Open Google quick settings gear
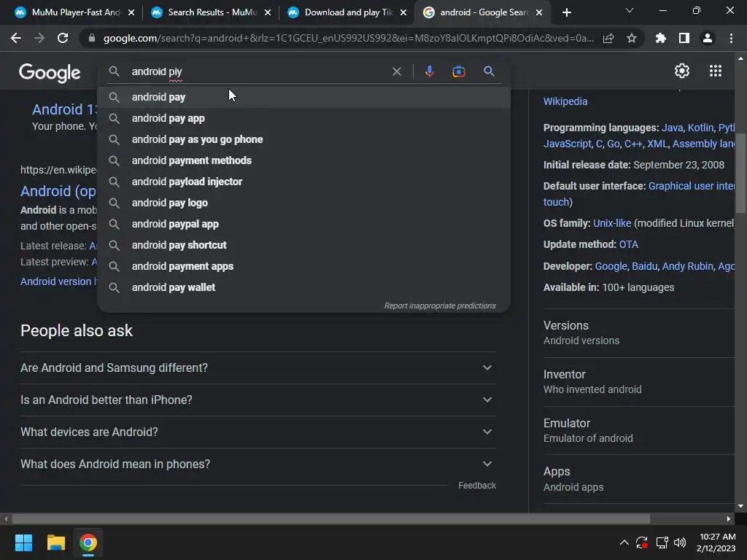Image resolution: width=747 pixels, height=560 pixels. [682, 71]
